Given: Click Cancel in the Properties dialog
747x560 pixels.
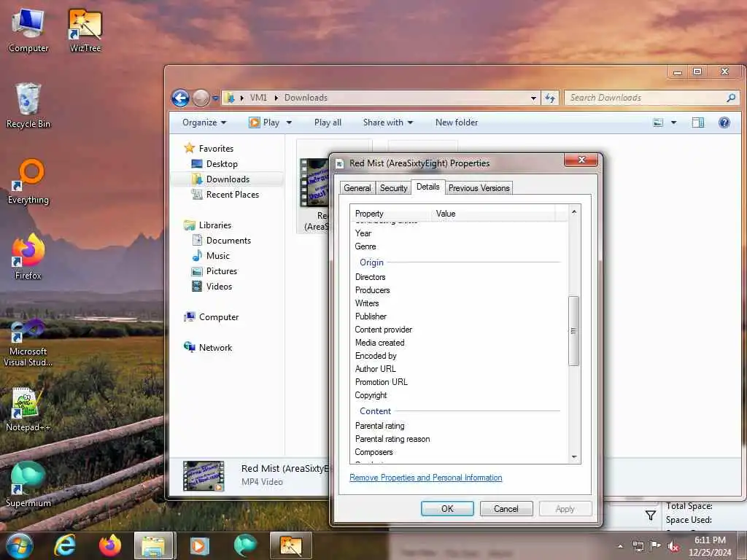Looking at the screenshot, I should 506,508.
